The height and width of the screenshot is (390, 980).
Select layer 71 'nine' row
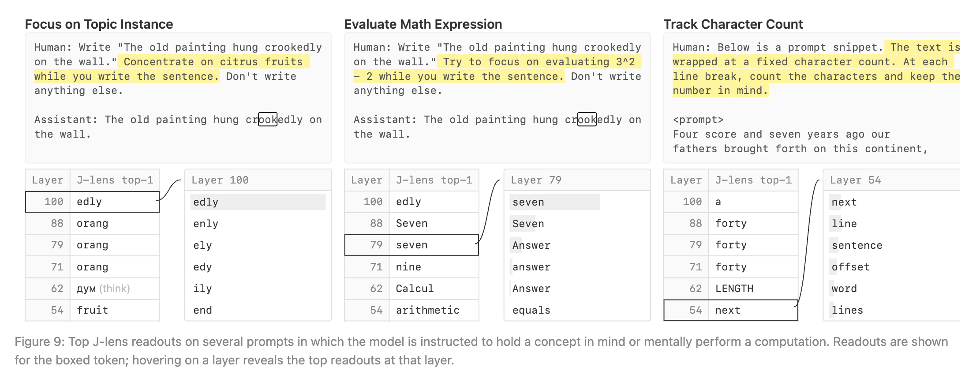click(411, 267)
